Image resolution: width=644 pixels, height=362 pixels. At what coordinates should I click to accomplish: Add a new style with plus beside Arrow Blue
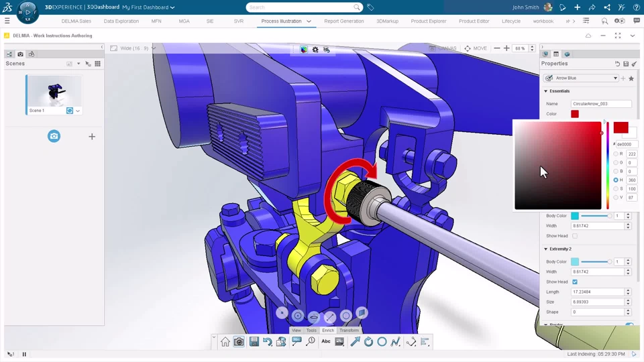[623, 78]
